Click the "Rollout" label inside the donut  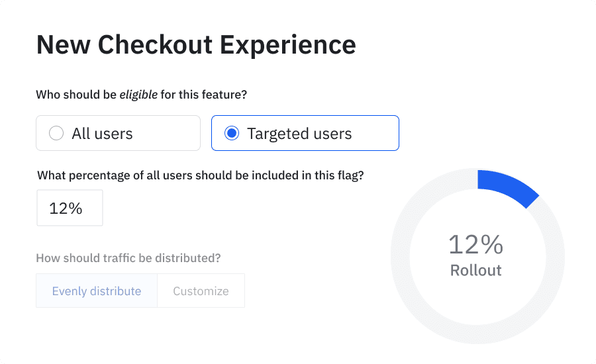point(475,270)
